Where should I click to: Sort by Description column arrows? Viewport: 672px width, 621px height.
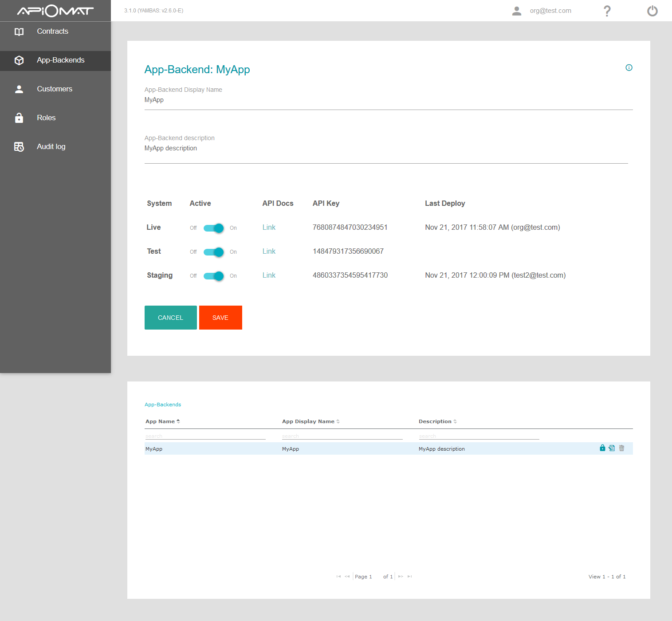coord(455,421)
